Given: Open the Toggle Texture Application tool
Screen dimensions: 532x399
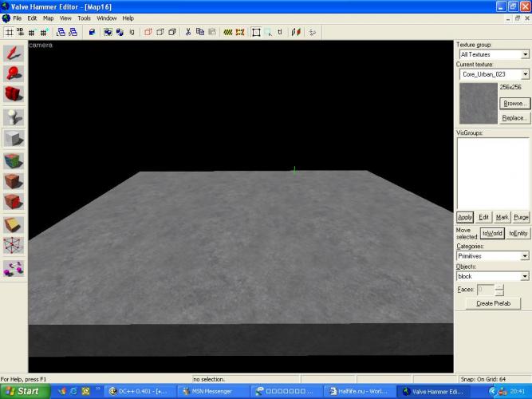Looking at the screenshot, I should click(14, 160).
